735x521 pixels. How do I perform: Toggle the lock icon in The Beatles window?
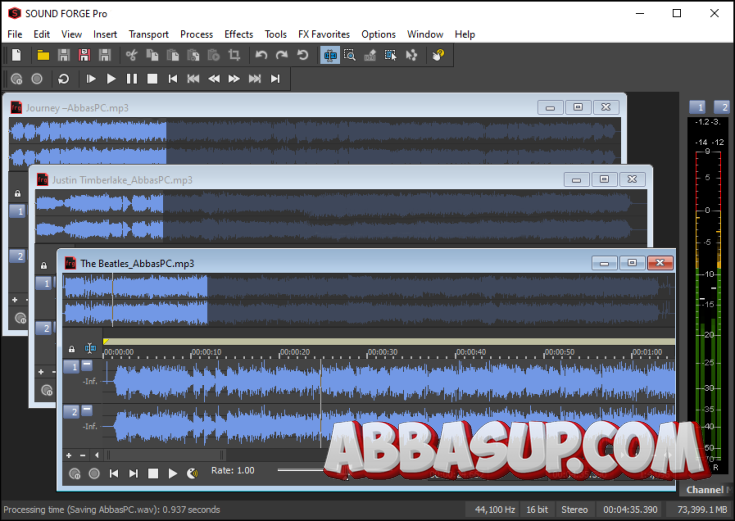click(x=71, y=349)
